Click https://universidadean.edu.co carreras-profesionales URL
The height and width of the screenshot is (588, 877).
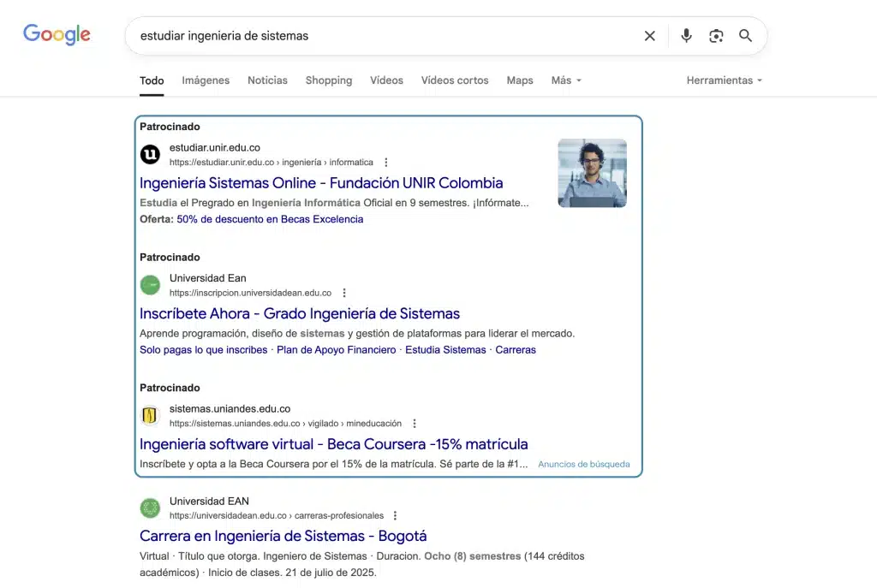277,516
